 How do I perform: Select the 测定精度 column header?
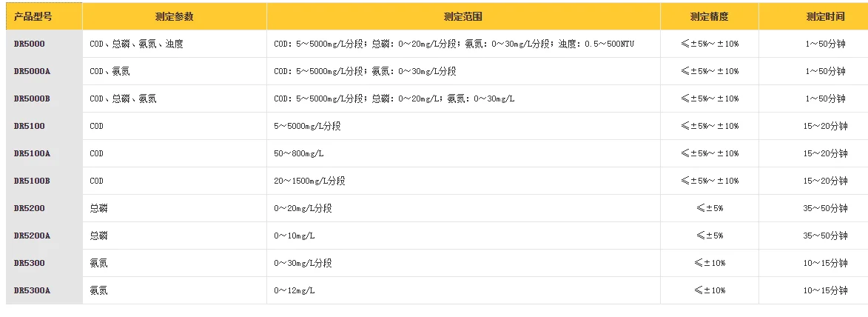coord(709,16)
